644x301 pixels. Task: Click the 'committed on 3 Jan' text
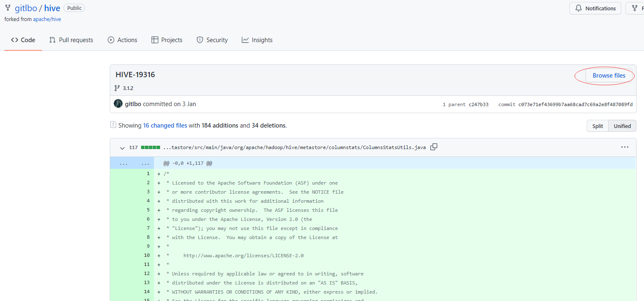(170, 104)
